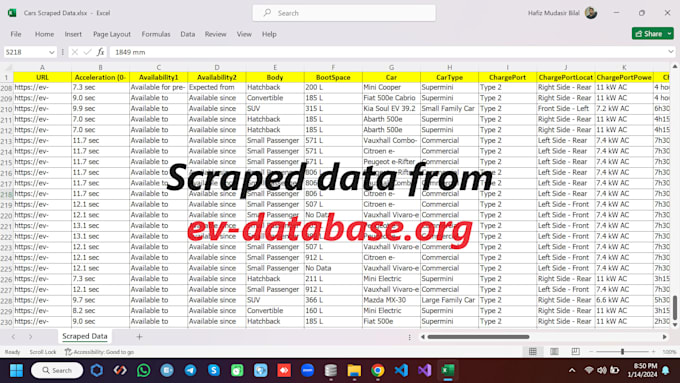The height and width of the screenshot is (383, 680).
Task: Open the Page Layout ribbon tab
Action: 111,34
